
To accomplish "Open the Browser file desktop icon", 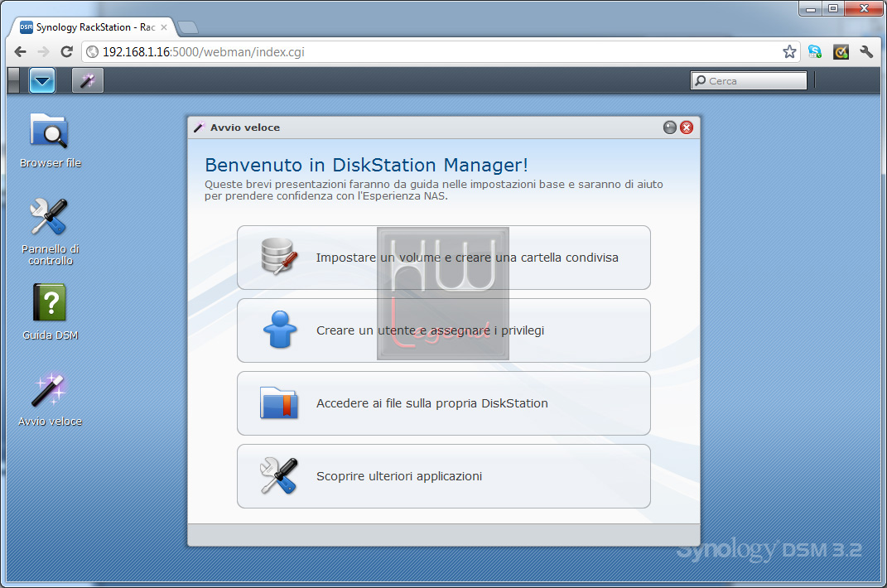I will [x=50, y=140].
